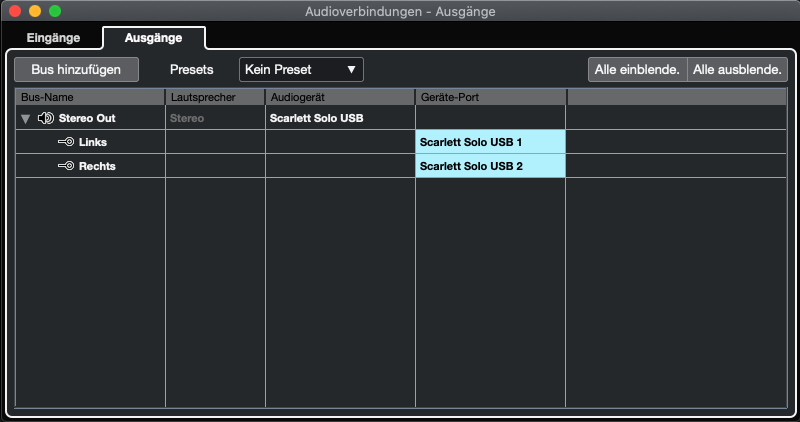Open the Kein Preset dropdown
This screenshot has height=422, width=800.
click(x=301, y=69)
